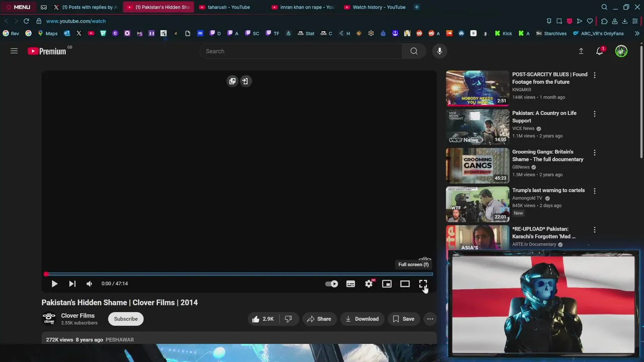Viewport: 644px width, 362px height.
Task: Toggle the browser pin icon in address bar
Action: 549,21
